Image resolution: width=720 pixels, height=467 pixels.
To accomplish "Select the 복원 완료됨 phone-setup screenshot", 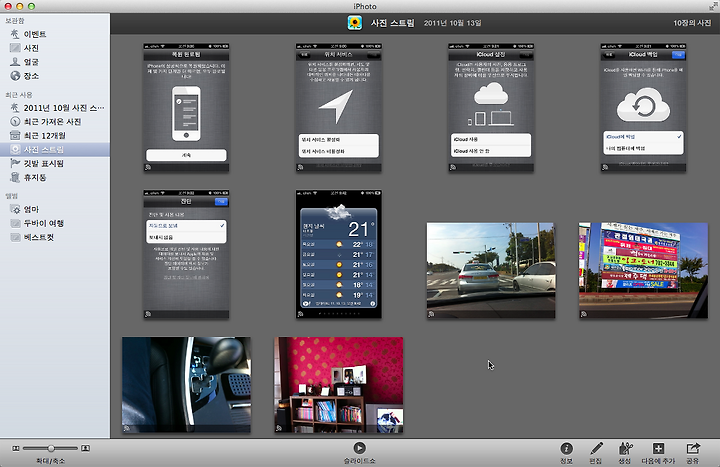I will point(186,108).
